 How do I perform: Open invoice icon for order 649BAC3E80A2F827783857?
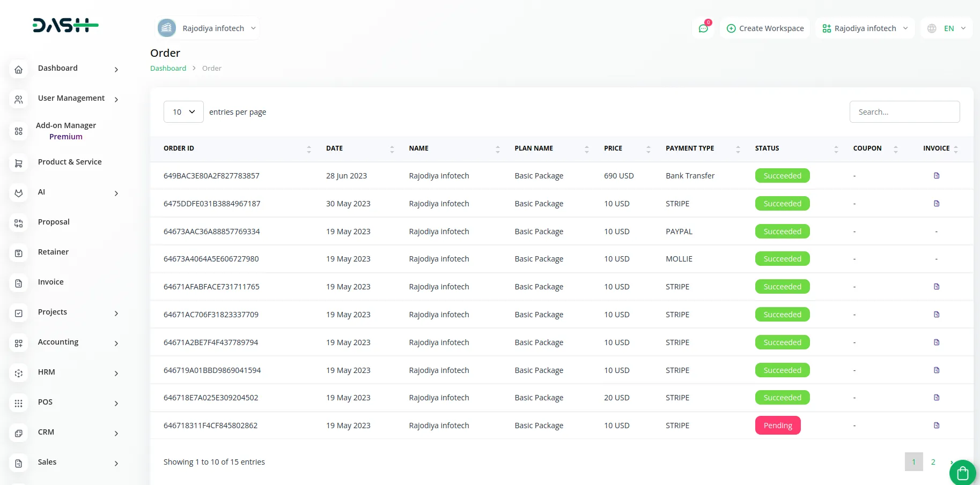[x=936, y=176]
